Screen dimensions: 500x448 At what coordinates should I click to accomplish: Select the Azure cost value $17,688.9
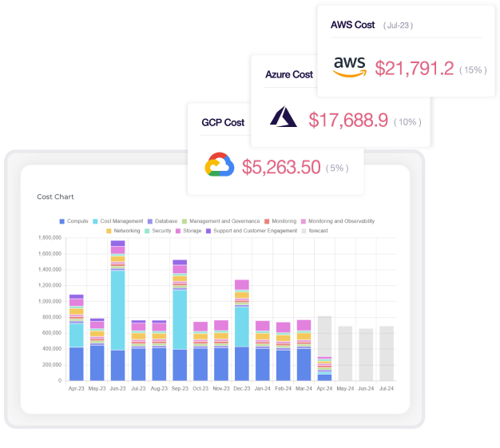click(x=348, y=121)
